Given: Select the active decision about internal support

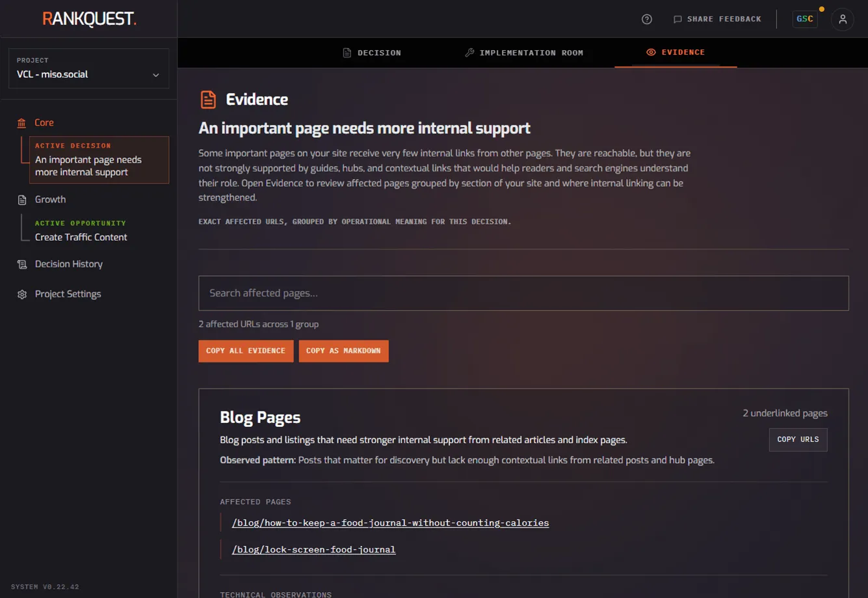Looking at the screenshot, I should tap(99, 159).
